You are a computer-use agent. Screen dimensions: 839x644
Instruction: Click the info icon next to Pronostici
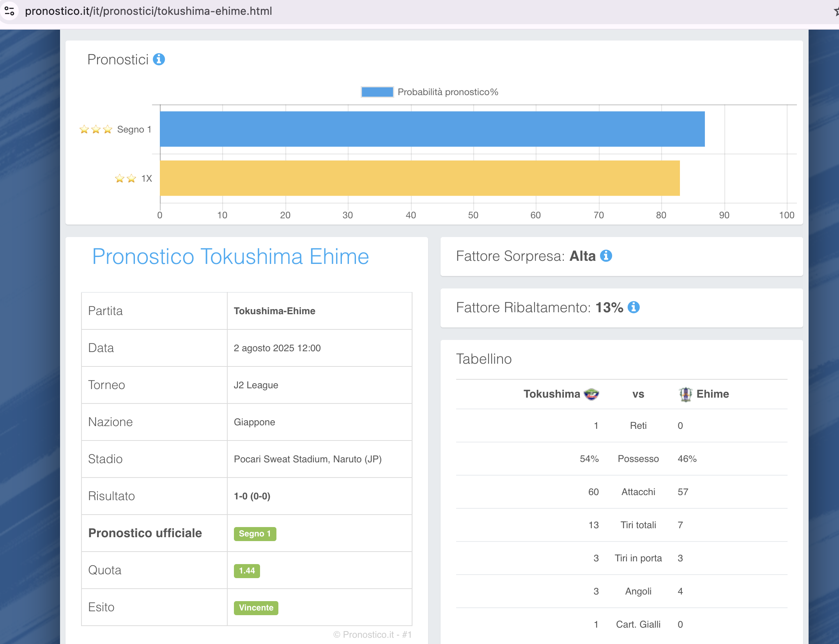pos(159,60)
